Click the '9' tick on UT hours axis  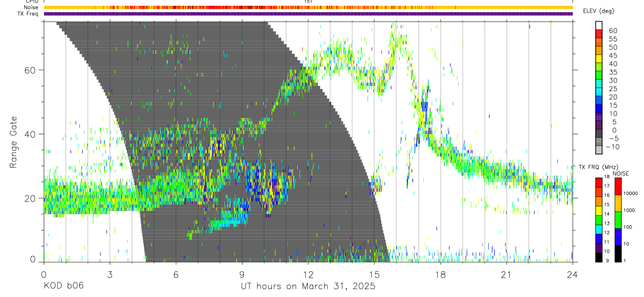click(242, 274)
